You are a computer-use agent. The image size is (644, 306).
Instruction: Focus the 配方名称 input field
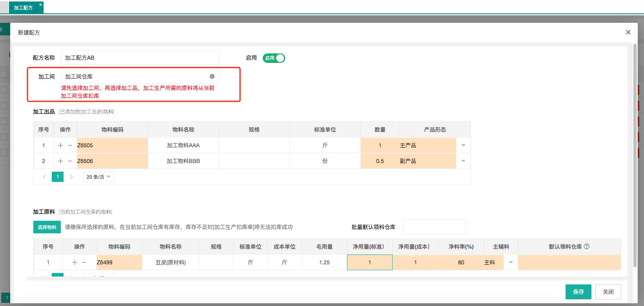(x=140, y=58)
